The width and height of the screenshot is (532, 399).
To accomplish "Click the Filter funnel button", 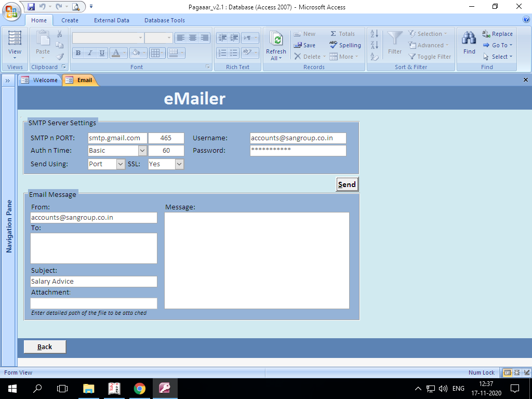I will click(395, 43).
